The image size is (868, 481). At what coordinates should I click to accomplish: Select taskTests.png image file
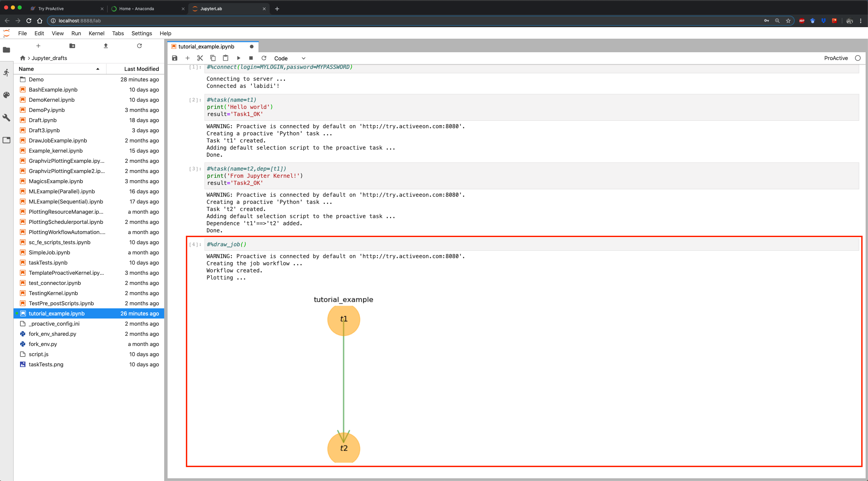click(x=89, y=364)
